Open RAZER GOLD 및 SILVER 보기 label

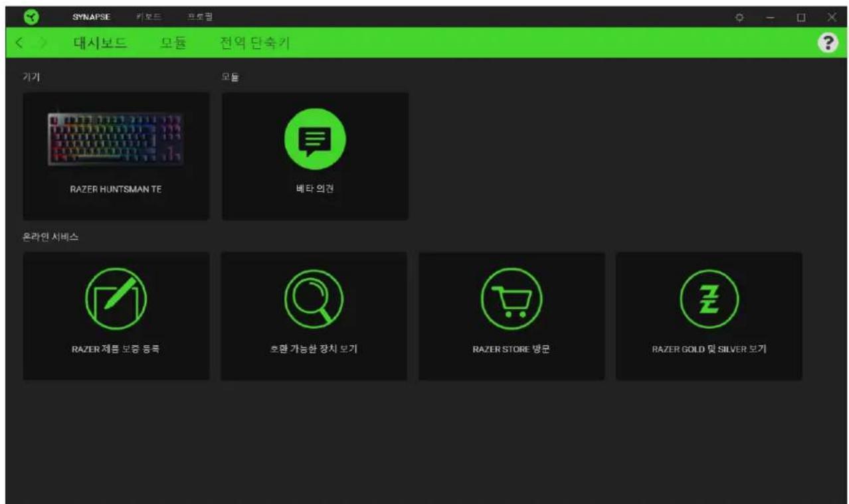[x=709, y=350]
